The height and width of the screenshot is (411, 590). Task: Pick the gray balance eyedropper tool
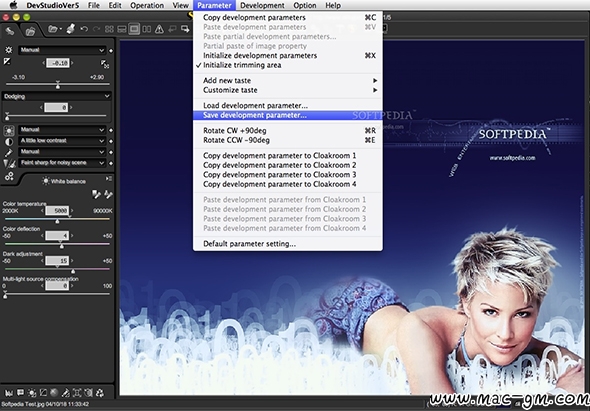click(x=96, y=194)
